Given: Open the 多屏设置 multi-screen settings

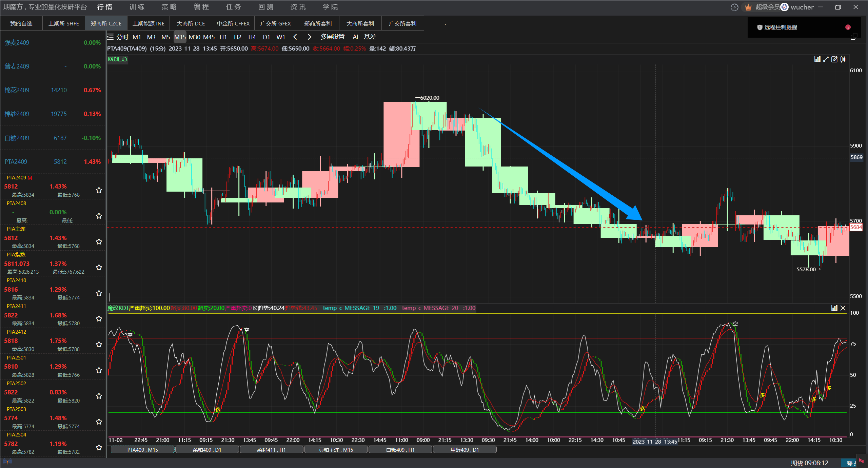Looking at the screenshot, I should tap(333, 37).
